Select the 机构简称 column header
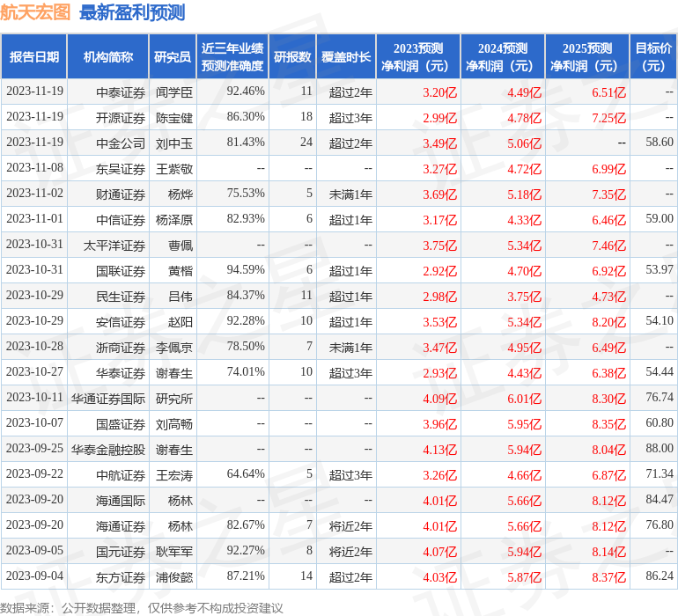This screenshot has height=616, width=678. click(x=108, y=56)
